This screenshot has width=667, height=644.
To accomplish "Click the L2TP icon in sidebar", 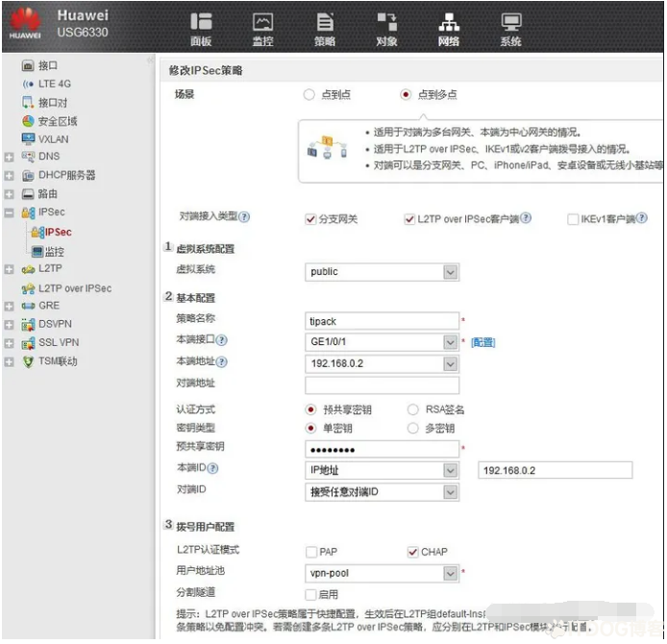I will point(28,269).
